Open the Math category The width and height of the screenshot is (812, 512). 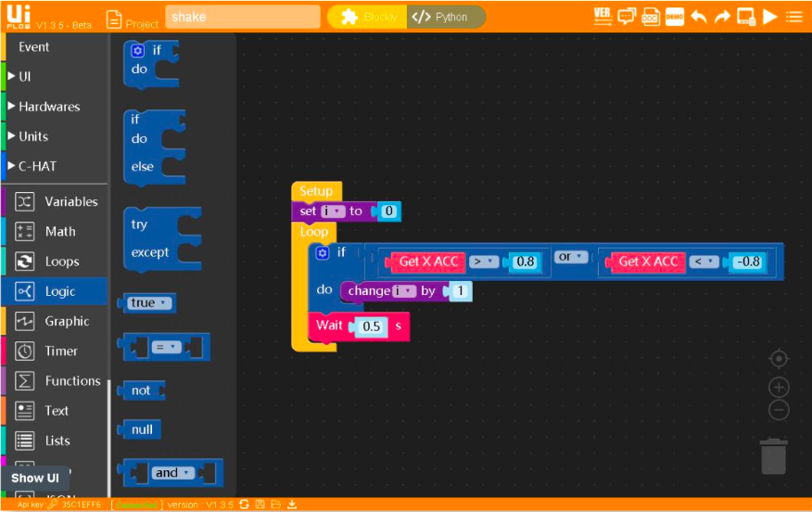point(56,232)
